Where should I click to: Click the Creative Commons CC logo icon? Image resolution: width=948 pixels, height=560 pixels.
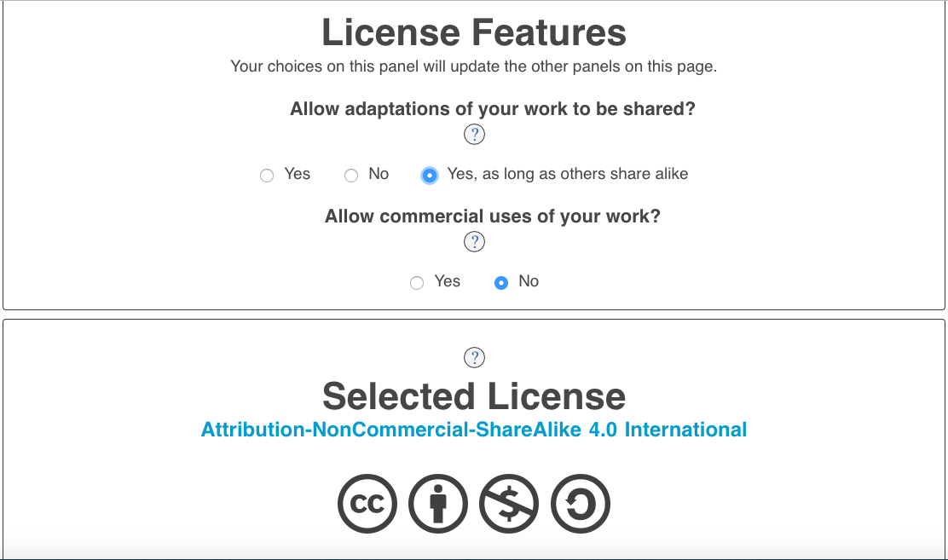point(367,504)
